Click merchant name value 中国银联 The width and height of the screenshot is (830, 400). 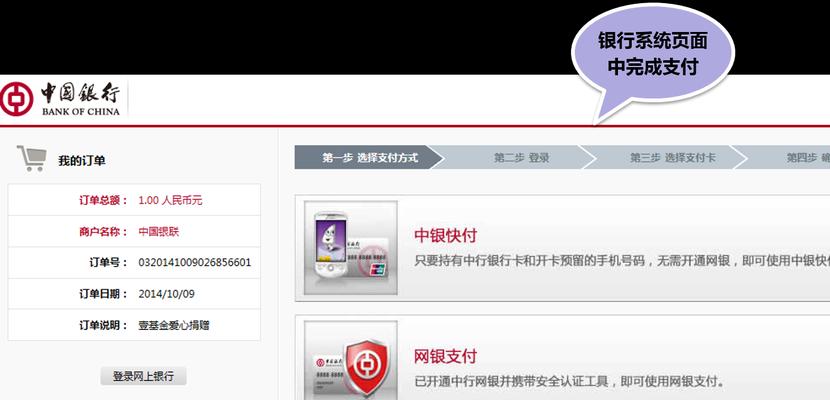(159, 232)
